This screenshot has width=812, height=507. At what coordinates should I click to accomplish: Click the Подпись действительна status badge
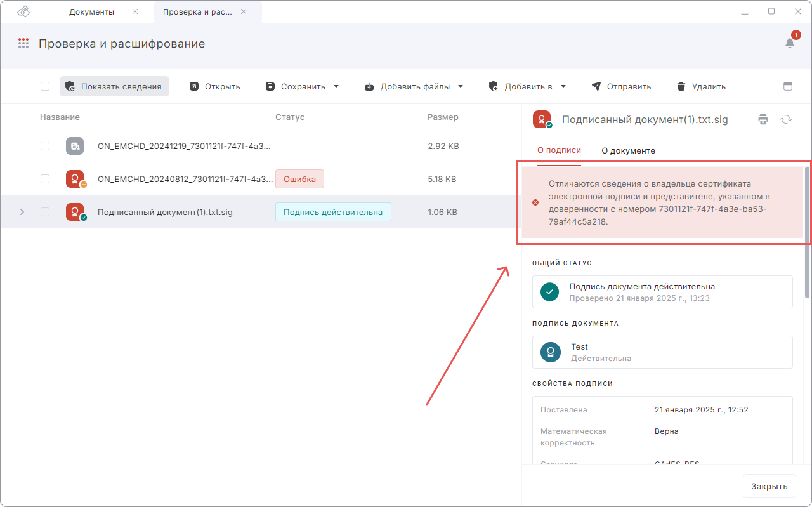(x=333, y=212)
